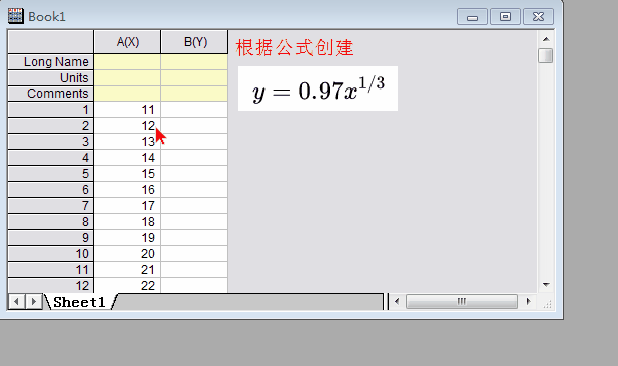Select row header 5
This screenshot has height=366, width=618.
[x=50, y=174]
